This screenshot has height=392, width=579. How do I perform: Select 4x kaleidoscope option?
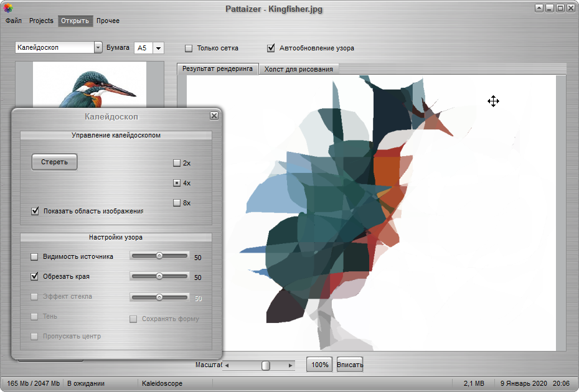click(x=177, y=183)
